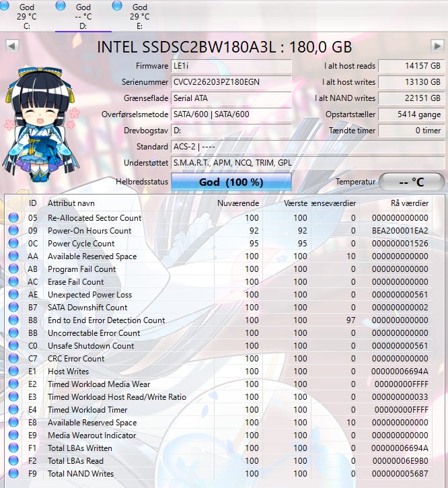Go to previous disk with left arrow

click(x=12, y=46)
